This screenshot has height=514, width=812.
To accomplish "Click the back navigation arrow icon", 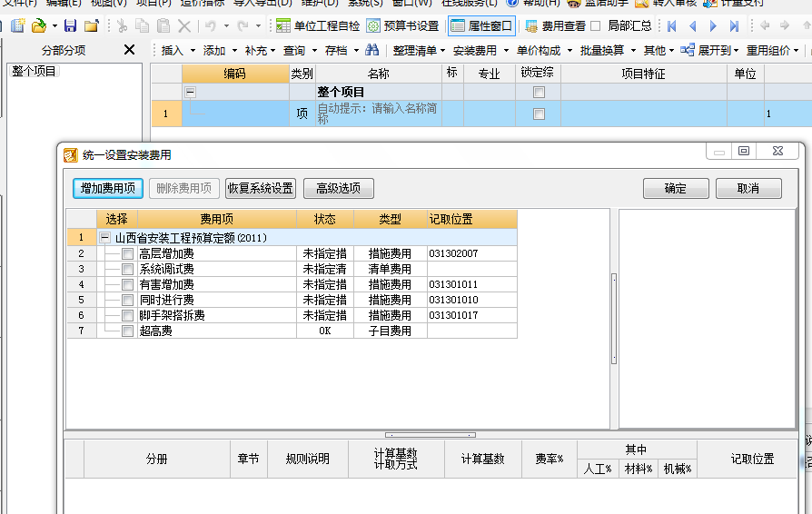I will point(765,25).
